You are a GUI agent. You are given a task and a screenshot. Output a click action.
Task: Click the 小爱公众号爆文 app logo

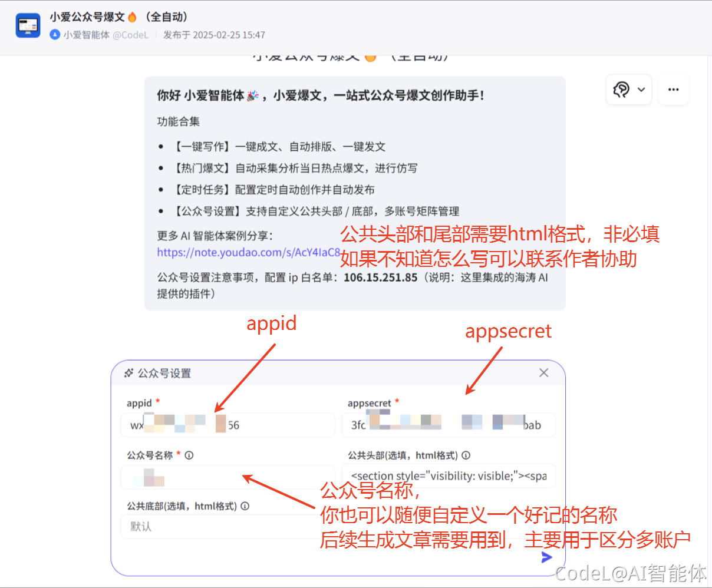(28, 25)
